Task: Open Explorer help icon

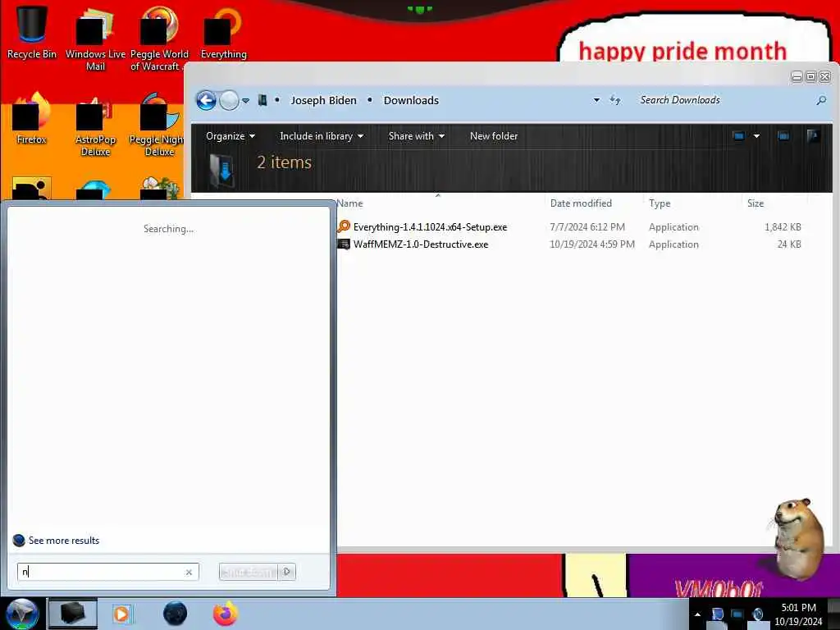Action: click(x=813, y=136)
